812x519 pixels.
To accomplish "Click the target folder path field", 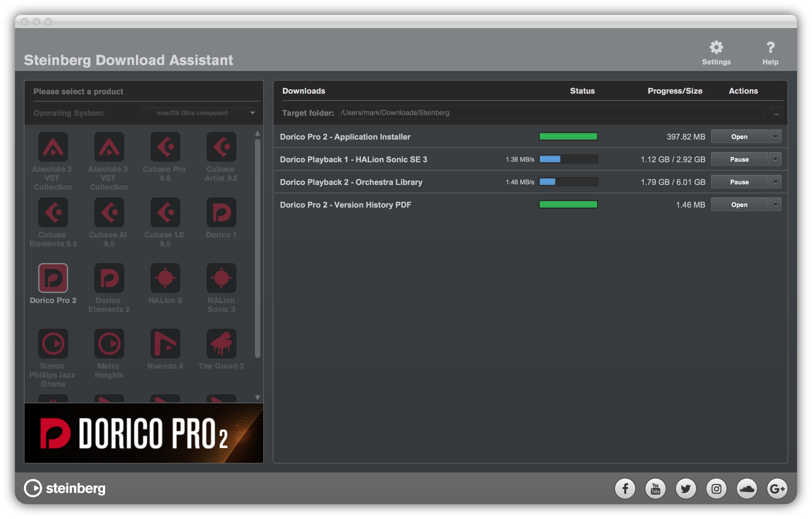I will (551, 113).
